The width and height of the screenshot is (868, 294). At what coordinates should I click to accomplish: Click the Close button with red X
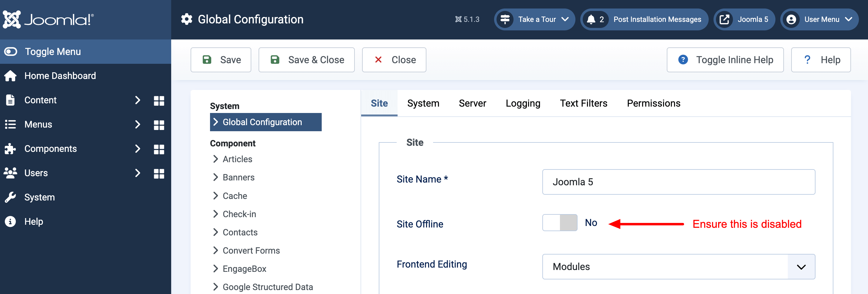click(x=394, y=60)
